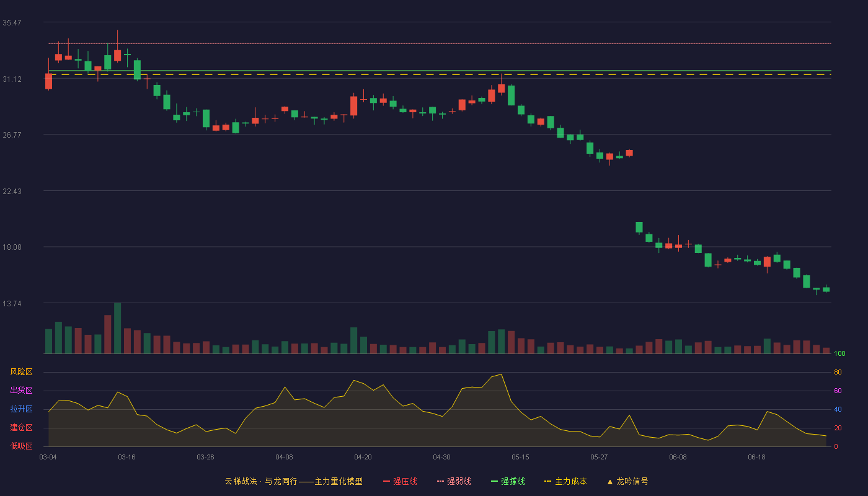Toggle the 主力成本 dashed yellow legend
The image size is (868, 496).
(565, 481)
